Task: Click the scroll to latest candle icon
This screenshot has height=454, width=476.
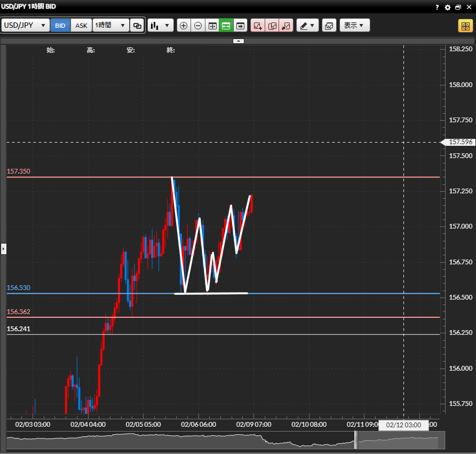Action: pos(240,26)
